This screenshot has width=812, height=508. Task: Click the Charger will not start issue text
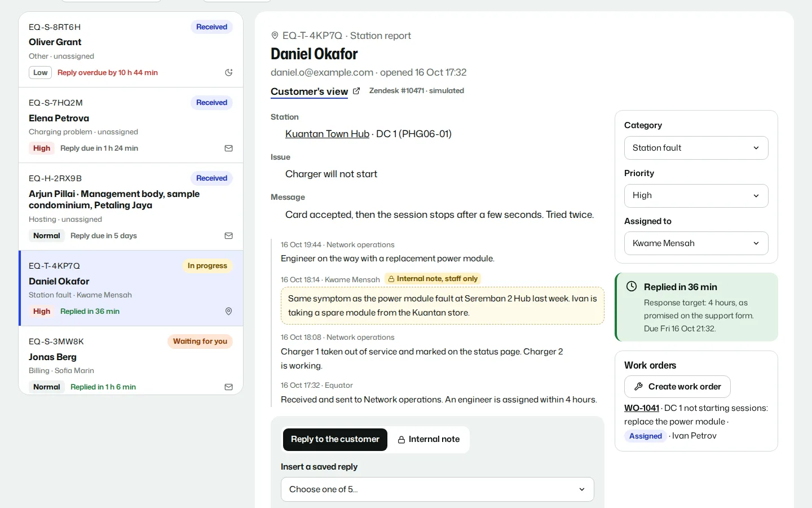click(331, 174)
